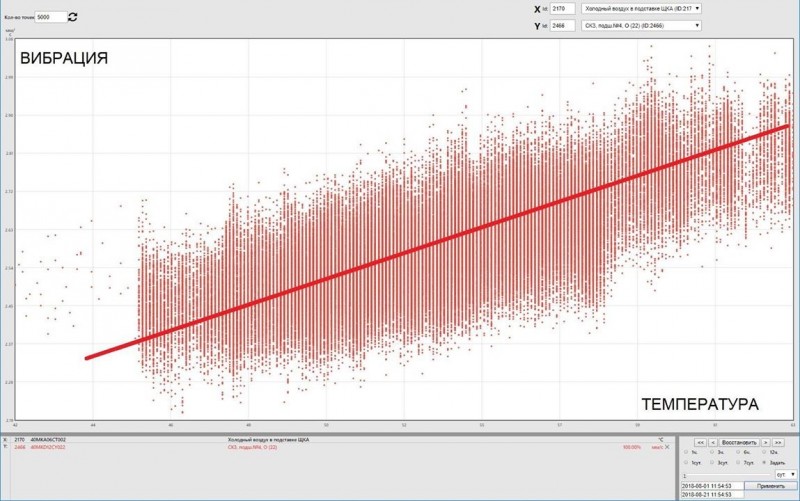The image size is (800, 501).
Task: Click the 100.00% value in Y row
Action: 632,447
